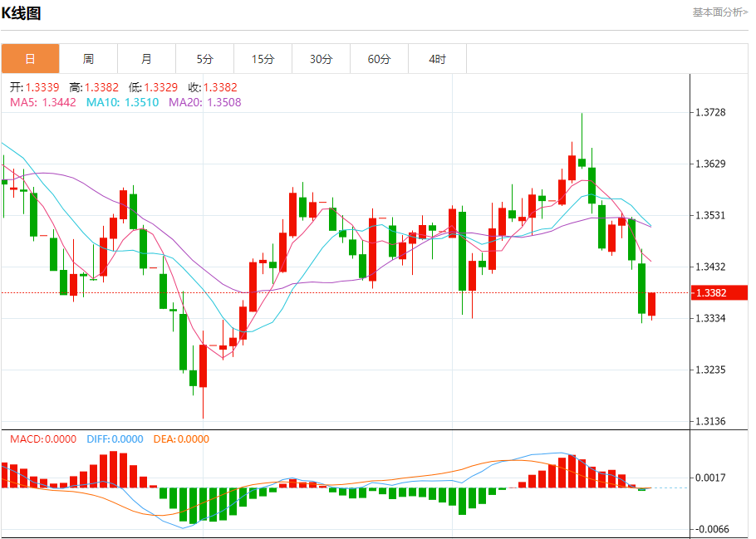
Task: Click the last red candlestick at chart end
Action: click(652, 304)
